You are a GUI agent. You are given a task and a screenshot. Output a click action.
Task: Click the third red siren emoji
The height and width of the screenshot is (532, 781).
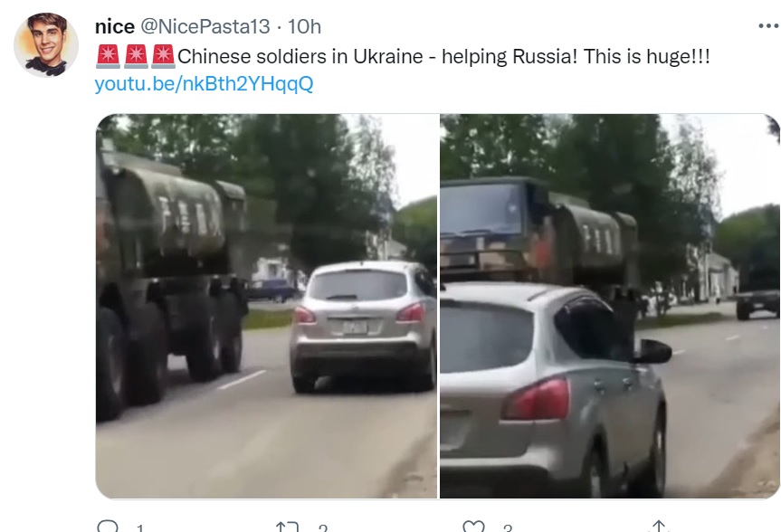pos(163,56)
